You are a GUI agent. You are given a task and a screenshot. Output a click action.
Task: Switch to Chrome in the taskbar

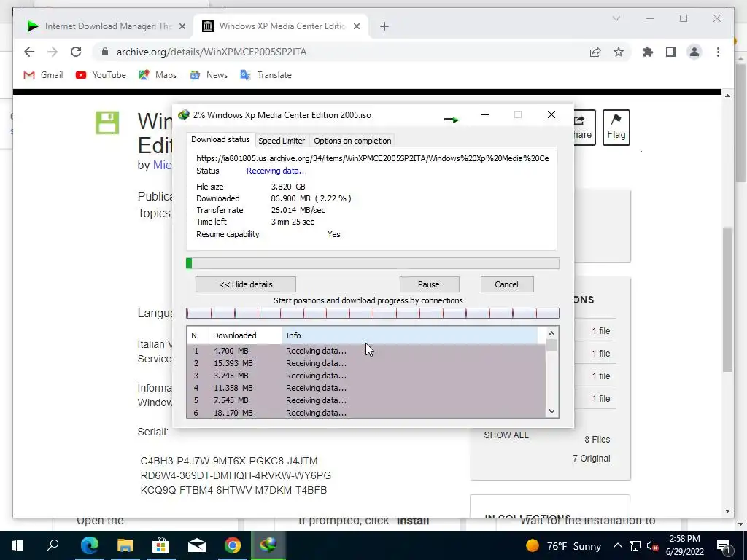click(232, 545)
